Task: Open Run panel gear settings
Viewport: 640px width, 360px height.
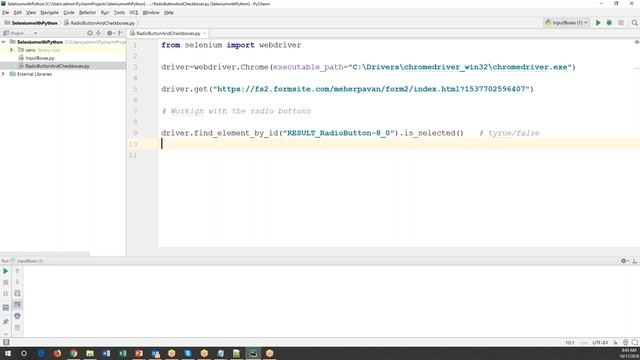Action: point(624,261)
